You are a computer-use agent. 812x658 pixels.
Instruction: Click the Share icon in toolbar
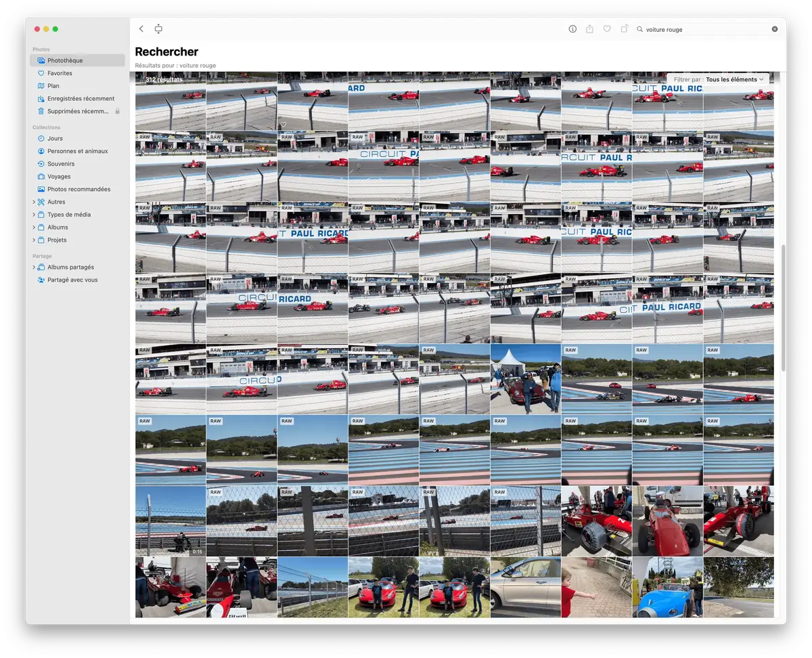coord(589,29)
